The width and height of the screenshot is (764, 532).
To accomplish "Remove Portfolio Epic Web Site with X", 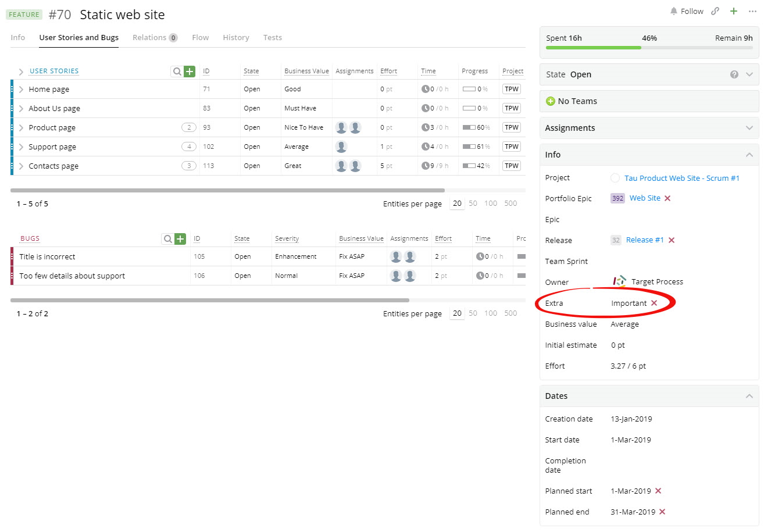I will (x=667, y=198).
